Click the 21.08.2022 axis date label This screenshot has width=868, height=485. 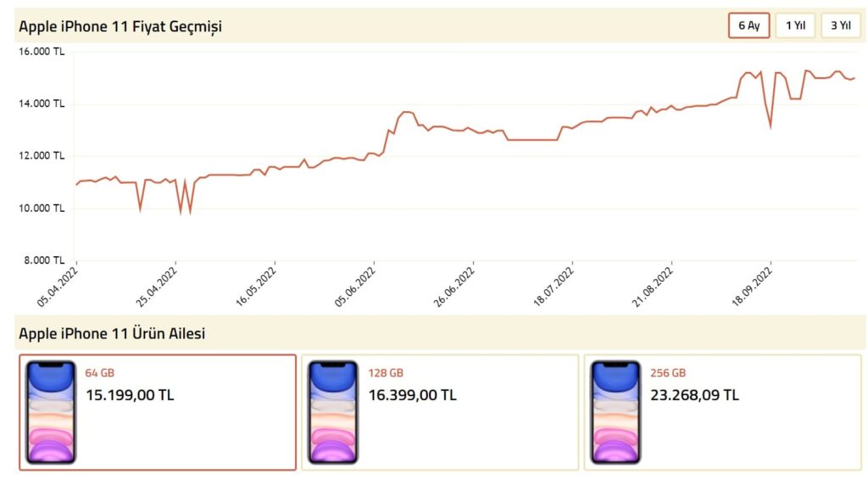tap(652, 287)
